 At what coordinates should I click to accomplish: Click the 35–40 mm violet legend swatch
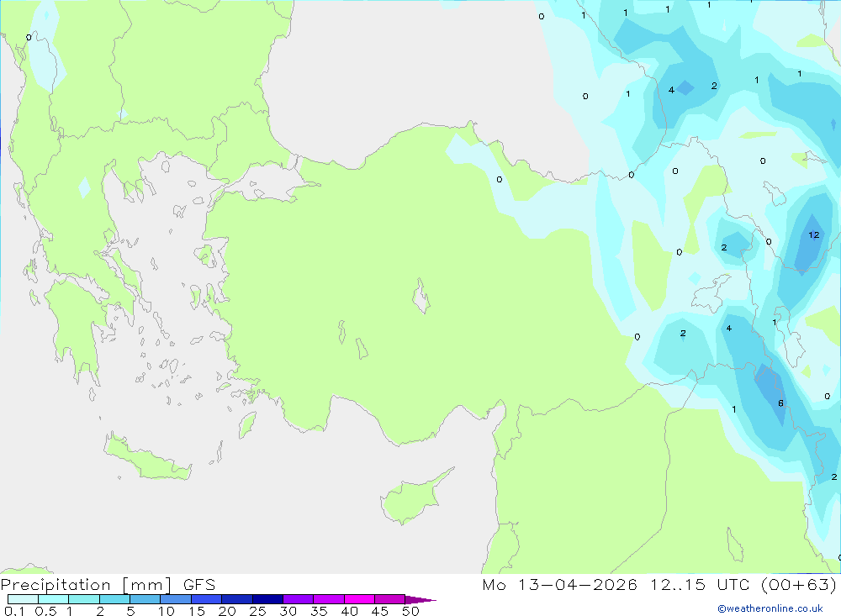(329, 599)
